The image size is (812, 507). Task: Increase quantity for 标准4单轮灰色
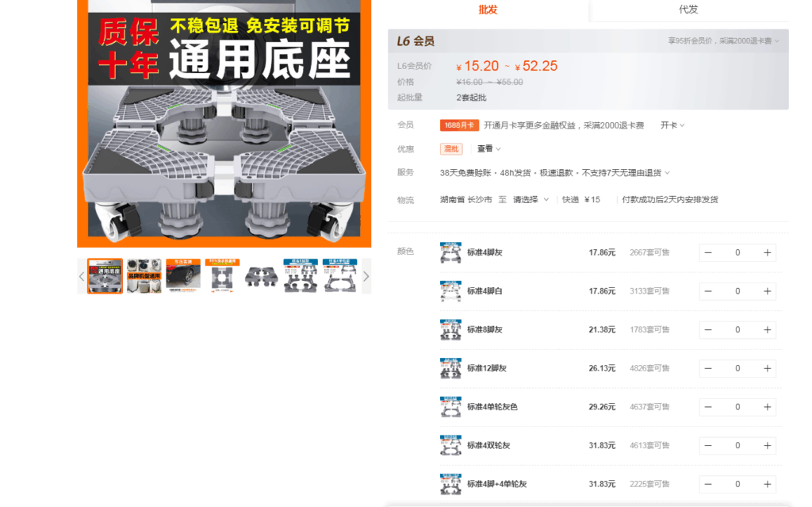coord(768,407)
